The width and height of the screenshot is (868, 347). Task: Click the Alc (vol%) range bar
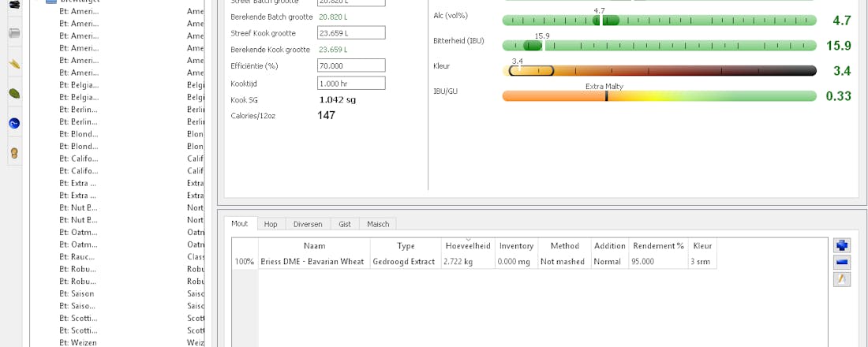click(x=660, y=21)
